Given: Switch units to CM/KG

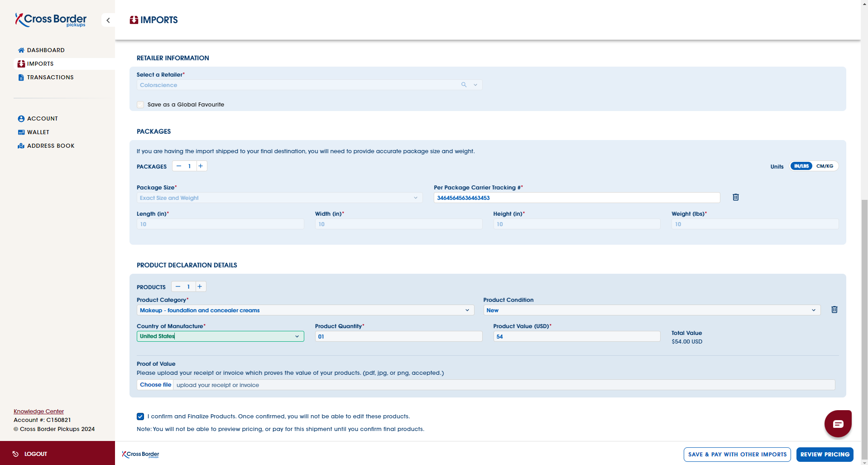Looking at the screenshot, I should pyautogui.click(x=825, y=166).
